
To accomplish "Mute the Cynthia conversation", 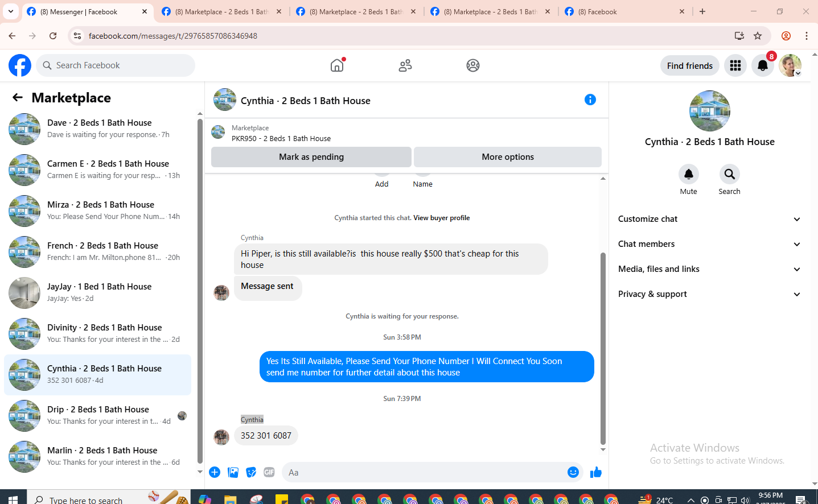I will click(x=689, y=174).
